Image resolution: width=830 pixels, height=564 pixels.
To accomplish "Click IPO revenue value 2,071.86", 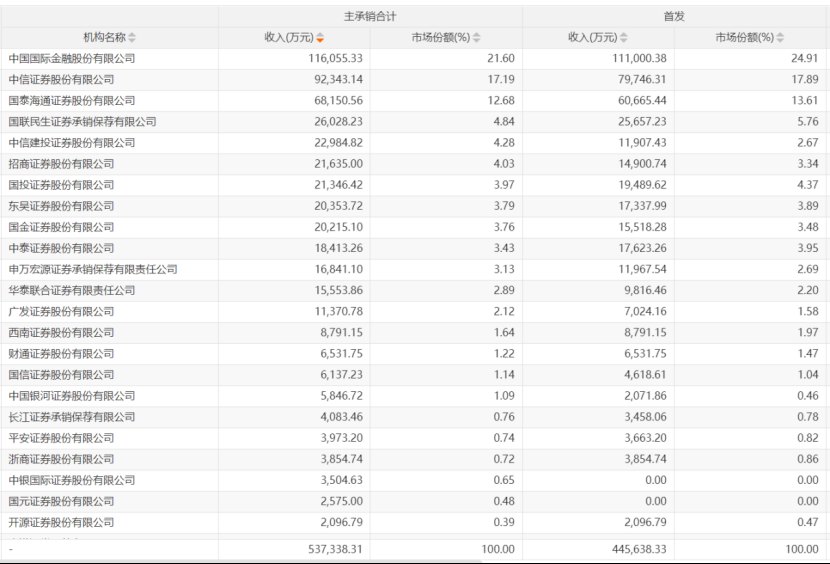I will (645, 396).
